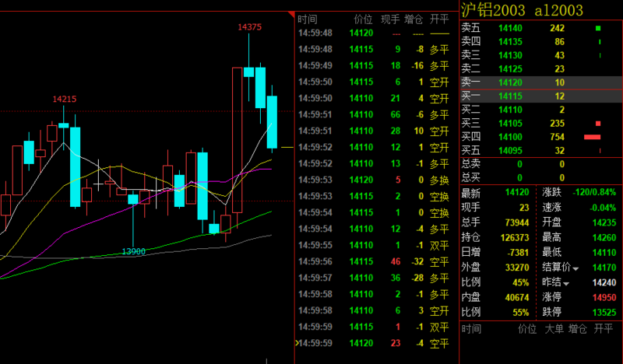
Task: Select the tick row 14:59:53 marked 多换
Action: 374,180
